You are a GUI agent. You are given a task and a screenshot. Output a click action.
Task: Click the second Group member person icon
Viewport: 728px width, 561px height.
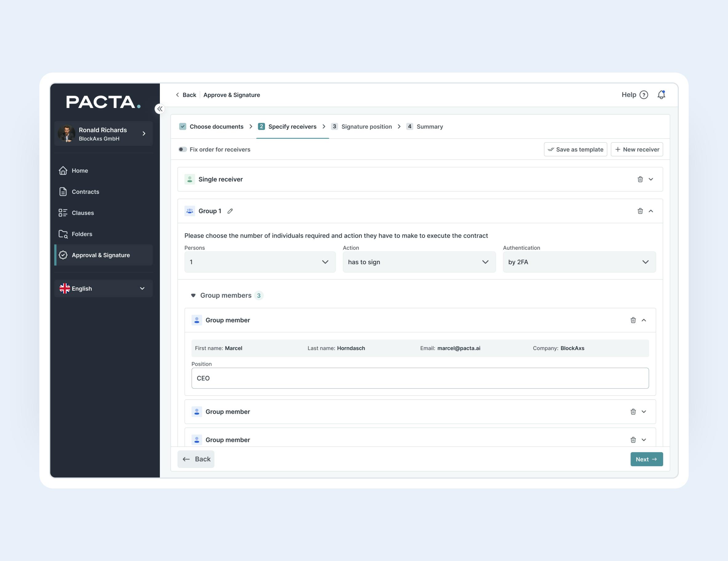click(x=197, y=412)
